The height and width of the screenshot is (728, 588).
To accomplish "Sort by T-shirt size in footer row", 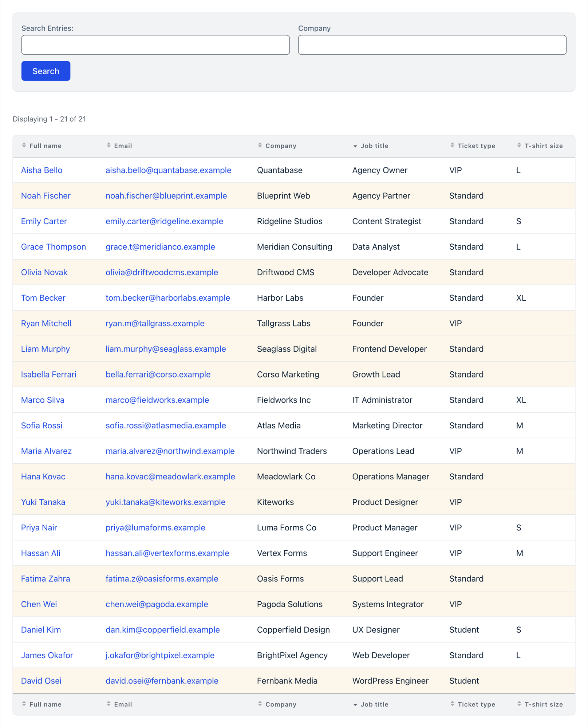I will (540, 704).
